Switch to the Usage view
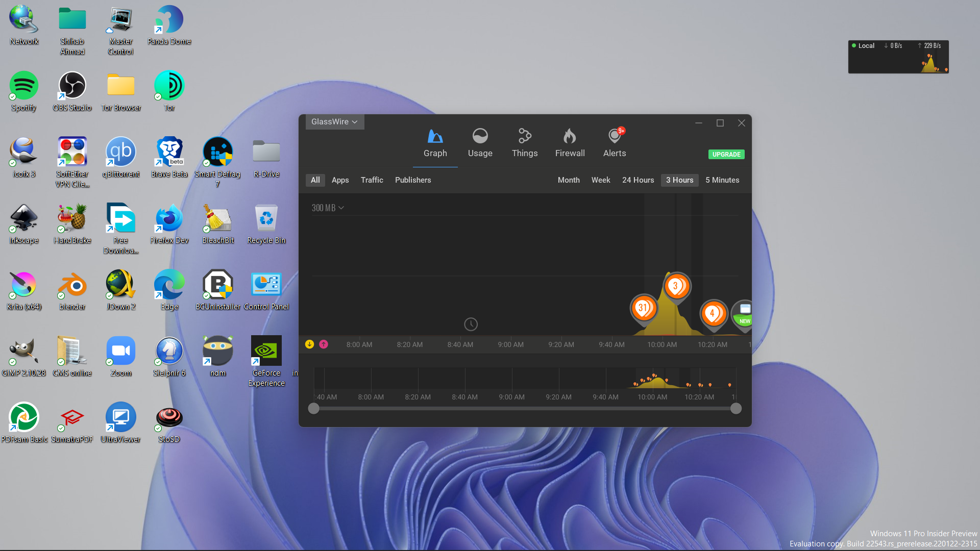This screenshot has width=980, height=551. [480, 143]
